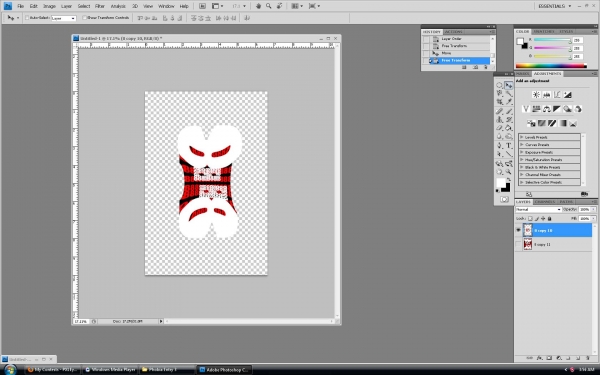
Task: Toggle lock transparent pixels in Layers
Action: pos(530,218)
